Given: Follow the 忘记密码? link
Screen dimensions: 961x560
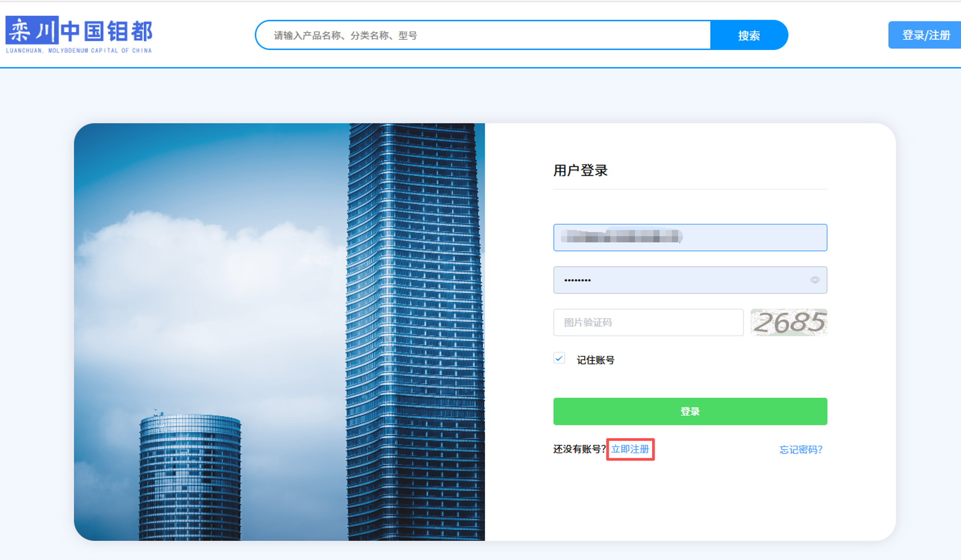Looking at the screenshot, I should 801,450.
